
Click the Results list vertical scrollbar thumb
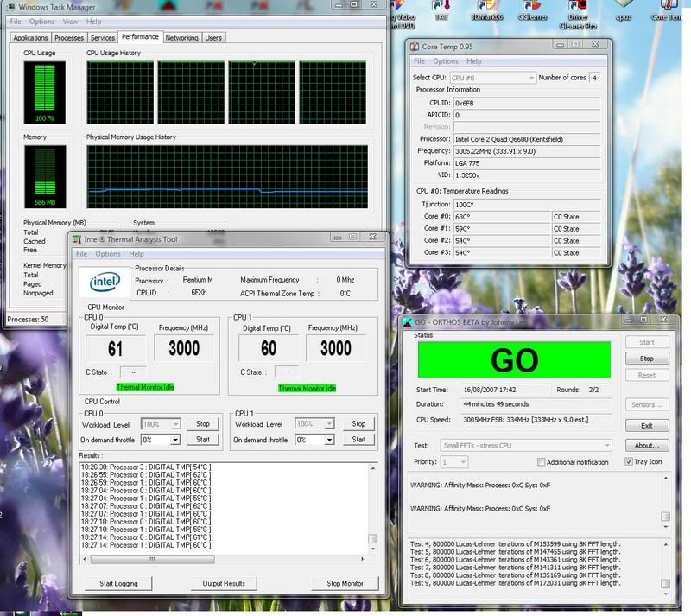(373, 539)
